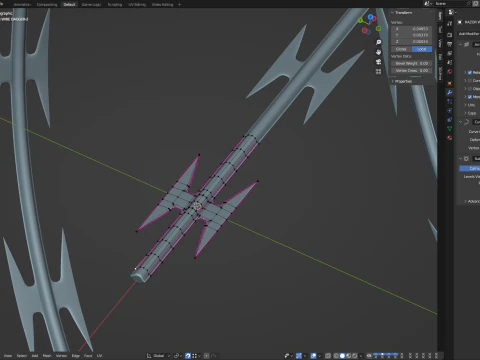Open the Particles properties tab icon

449,101
